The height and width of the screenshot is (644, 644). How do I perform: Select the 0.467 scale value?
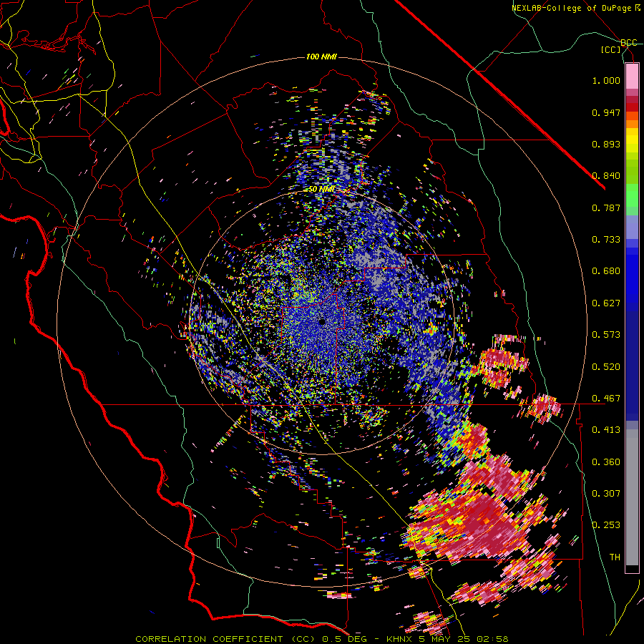pyautogui.click(x=606, y=399)
